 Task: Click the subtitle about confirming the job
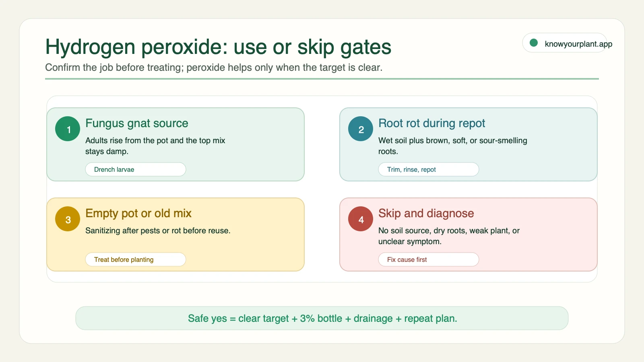click(x=214, y=67)
